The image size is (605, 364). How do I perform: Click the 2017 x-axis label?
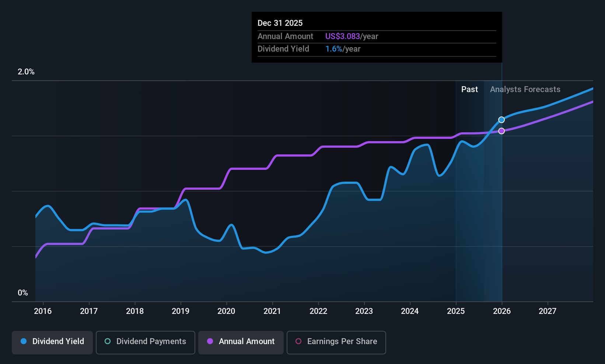(89, 311)
